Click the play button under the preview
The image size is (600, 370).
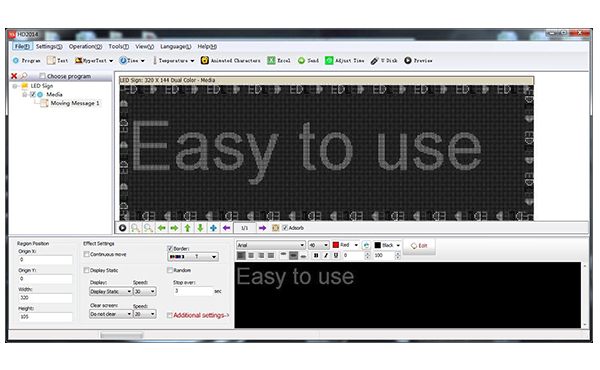point(122,228)
